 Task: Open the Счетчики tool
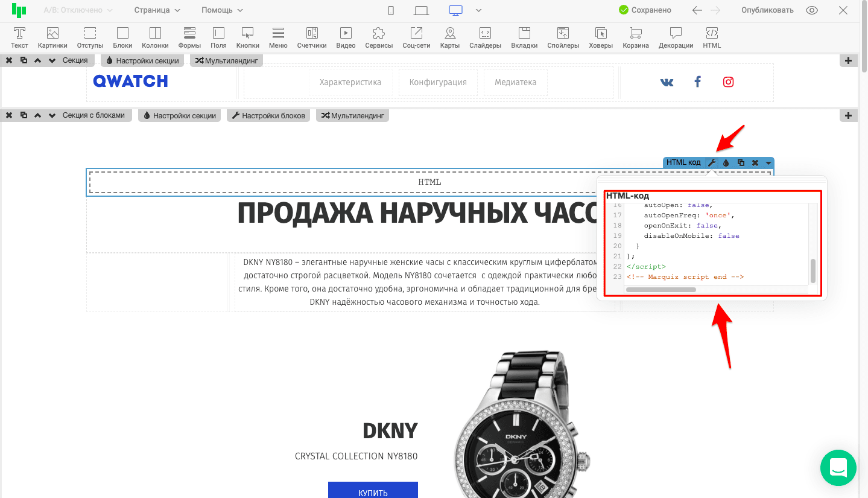coord(312,37)
